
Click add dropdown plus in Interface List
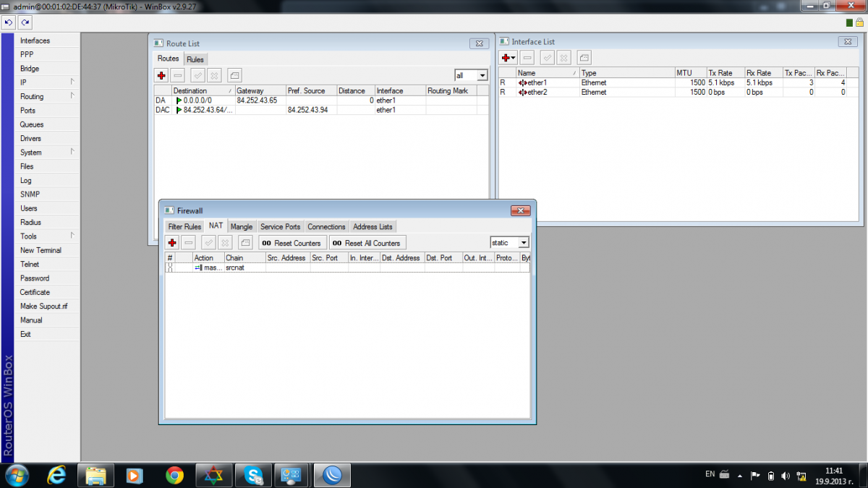point(508,58)
